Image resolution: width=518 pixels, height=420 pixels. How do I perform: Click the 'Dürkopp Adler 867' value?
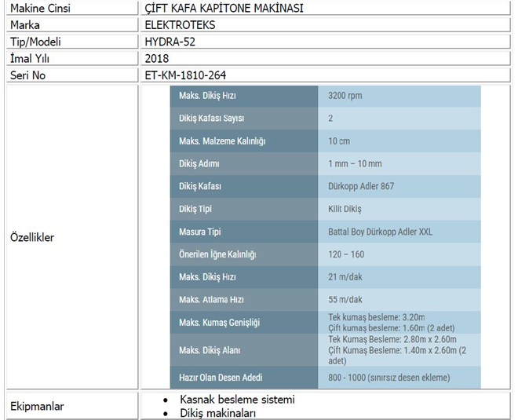(x=361, y=186)
